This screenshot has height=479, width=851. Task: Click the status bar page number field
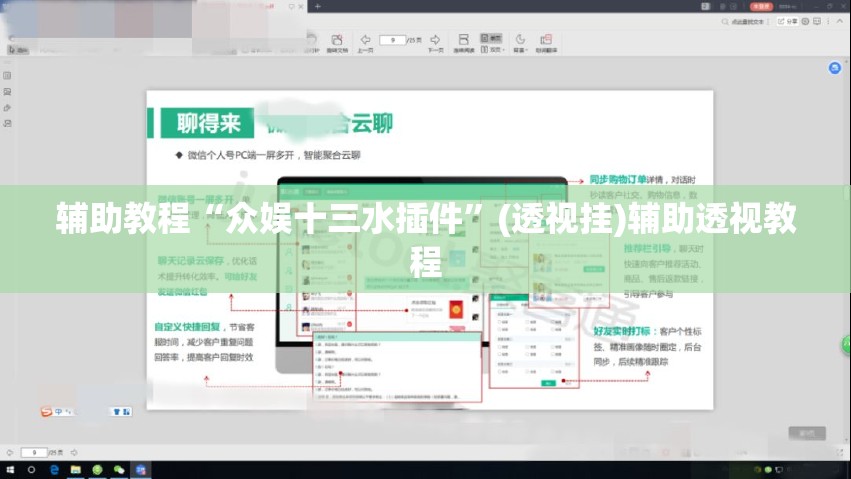34,452
